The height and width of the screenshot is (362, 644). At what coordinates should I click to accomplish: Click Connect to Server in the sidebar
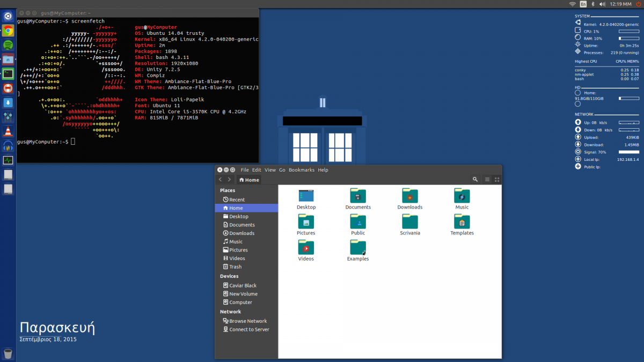coord(246,329)
